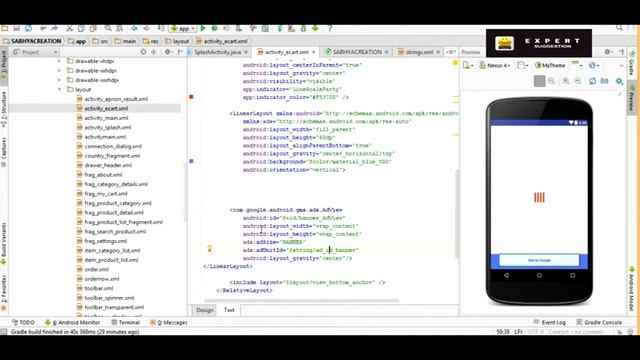Select toolbar.xml file
The height and width of the screenshot is (360, 640).
point(95,288)
